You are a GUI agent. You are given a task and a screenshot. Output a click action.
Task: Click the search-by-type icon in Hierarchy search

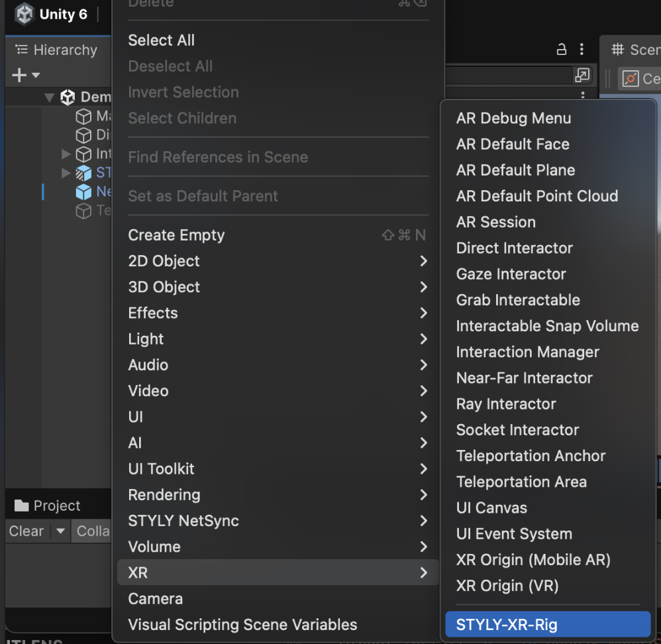pyautogui.click(x=582, y=75)
